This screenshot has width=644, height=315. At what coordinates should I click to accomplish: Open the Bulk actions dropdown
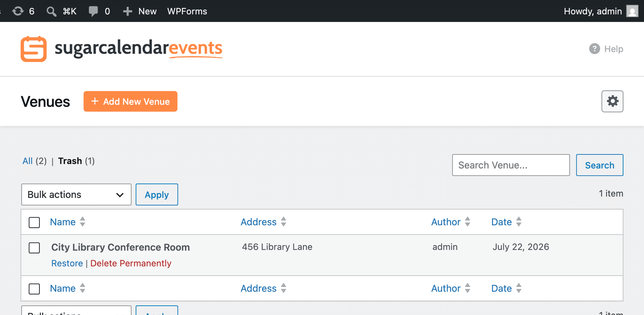pos(76,195)
